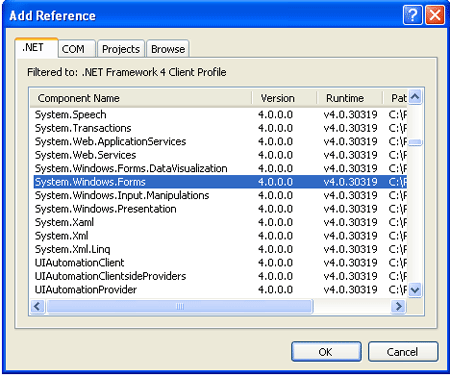Image resolution: width=450 pixels, height=377 pixels.
Task: Click the horizontal scrollbar left arrow
Action: tap(37, 306)
